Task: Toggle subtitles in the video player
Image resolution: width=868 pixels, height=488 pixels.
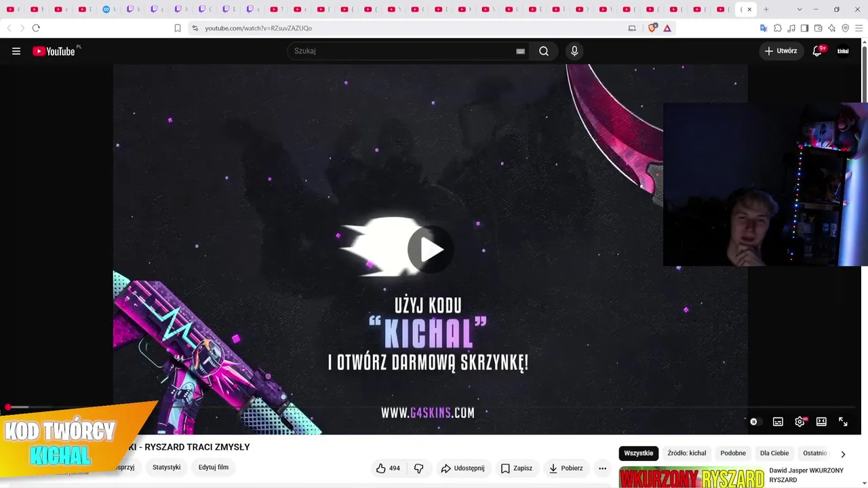Action: tap(778, 422)
